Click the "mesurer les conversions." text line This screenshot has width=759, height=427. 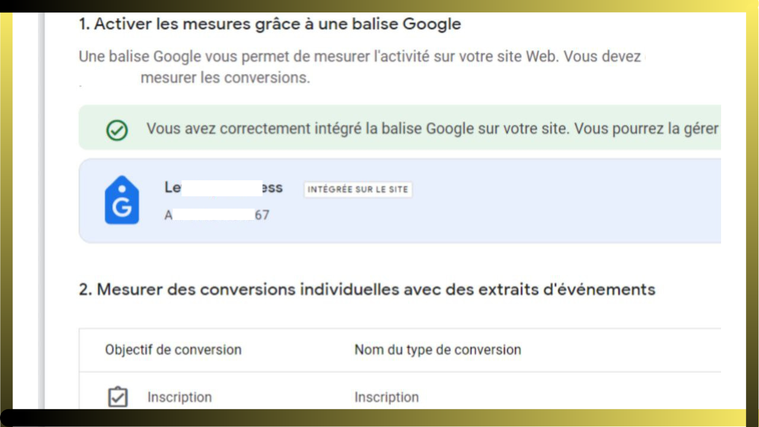[x=225, y=78]
